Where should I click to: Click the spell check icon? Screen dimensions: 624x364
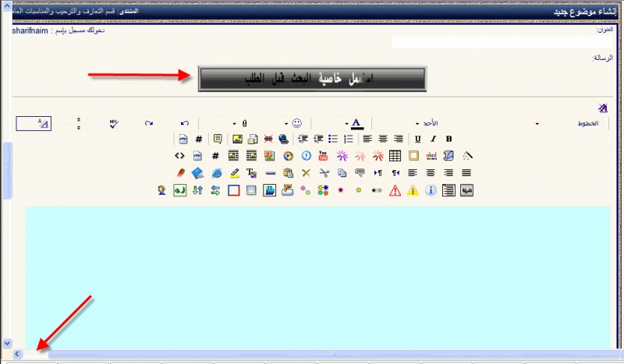coord(114,123)
